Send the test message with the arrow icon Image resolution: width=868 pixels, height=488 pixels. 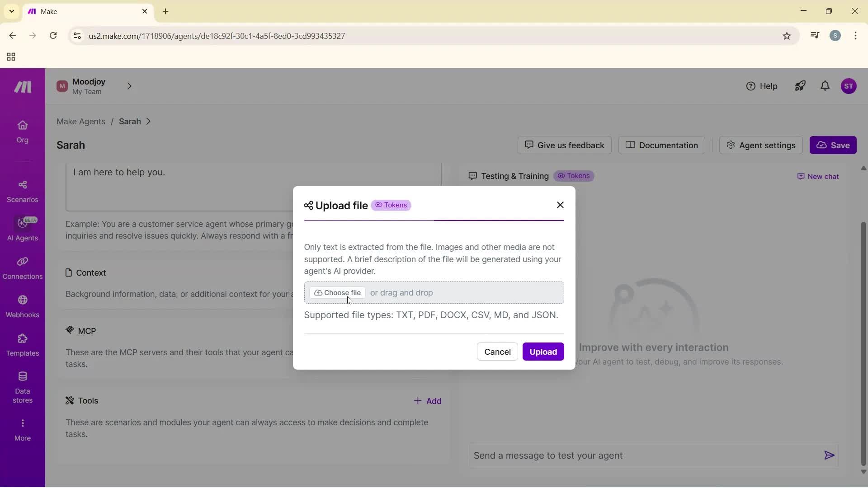pyautogui.click(x=829, y=455)
